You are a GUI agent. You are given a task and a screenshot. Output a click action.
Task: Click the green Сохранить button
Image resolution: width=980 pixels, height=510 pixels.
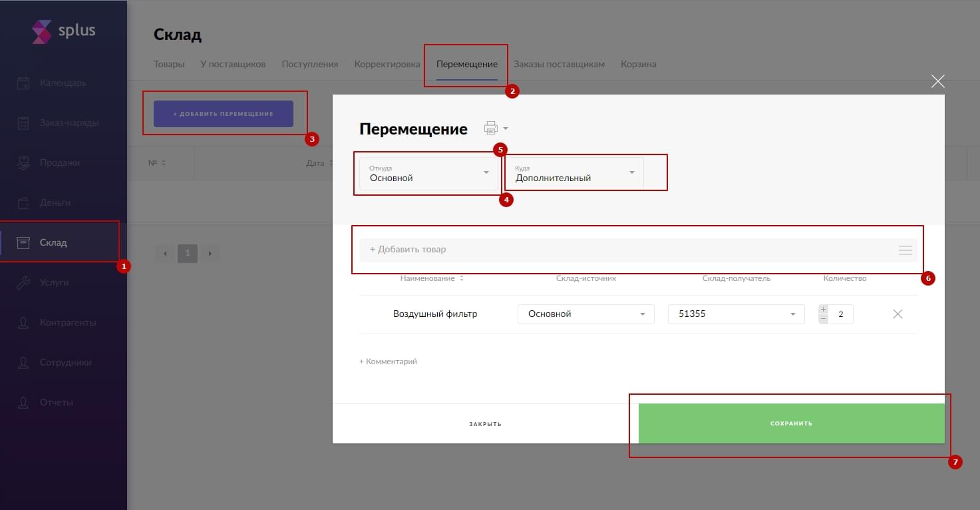click(x=791, y=423)
